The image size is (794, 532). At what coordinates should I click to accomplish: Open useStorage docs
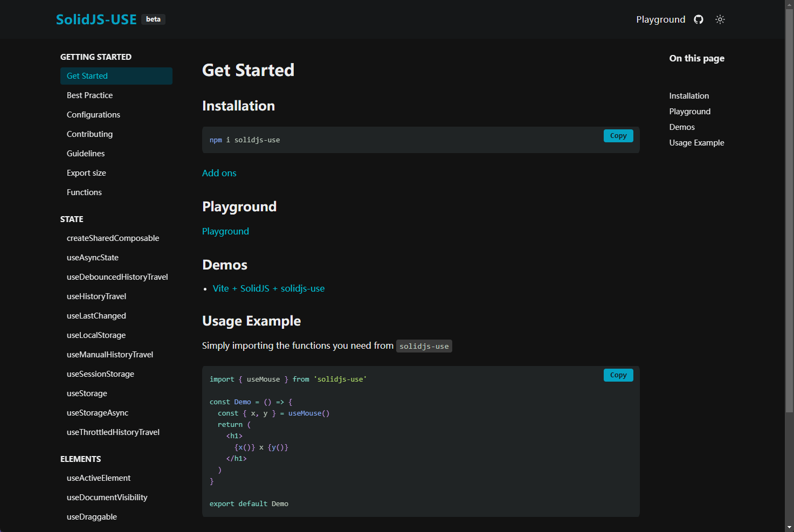click(x=116, y=393)
